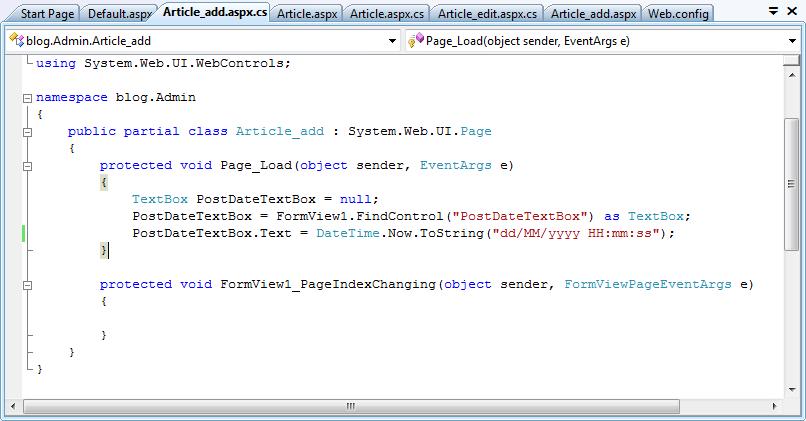Open the Default.aspx tab

point(119,14)
